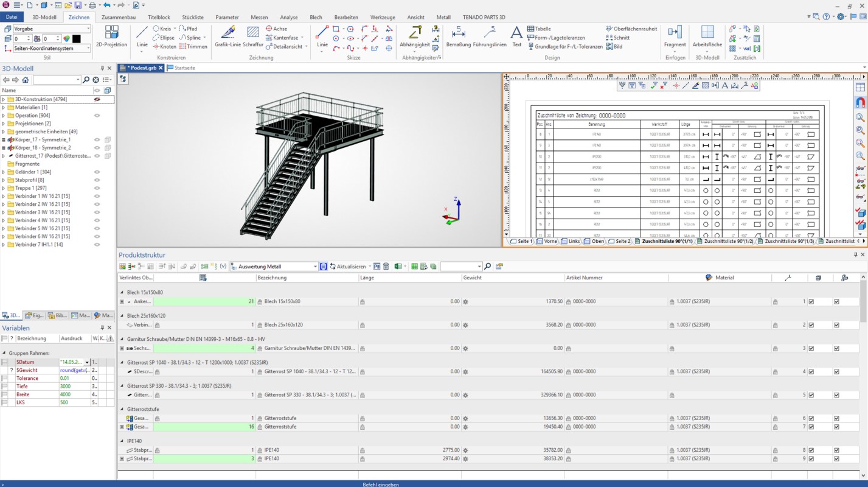Toggle first checkbox in row 6 Gitterroststufe
This screenshot has height=487, width=868.
(x=811, y=418)
